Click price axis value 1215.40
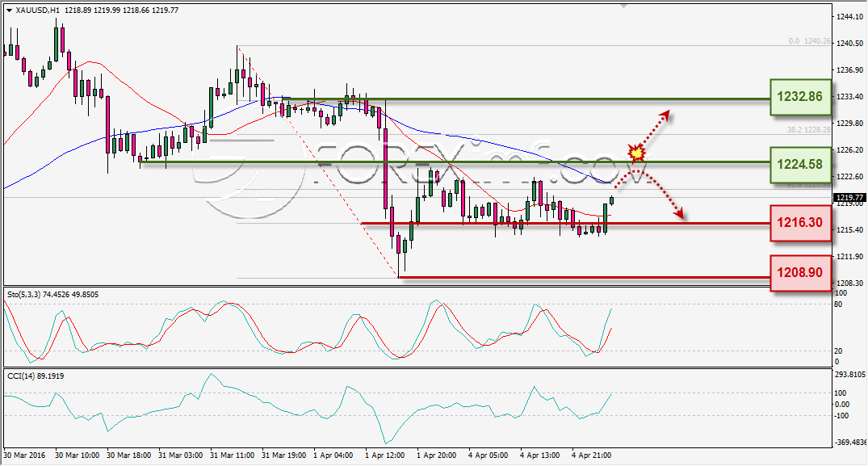 [x=849, y=229]
